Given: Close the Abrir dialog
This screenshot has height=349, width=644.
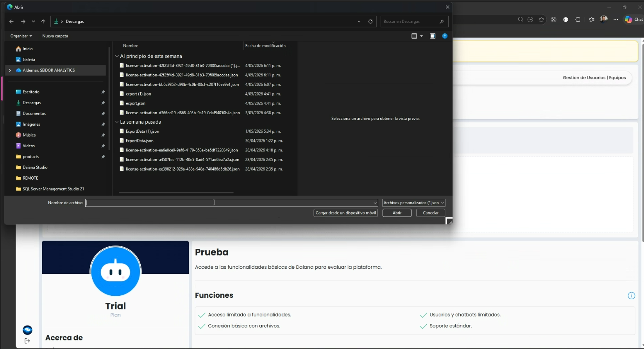Looking at the screenshot, I should 447,7.
